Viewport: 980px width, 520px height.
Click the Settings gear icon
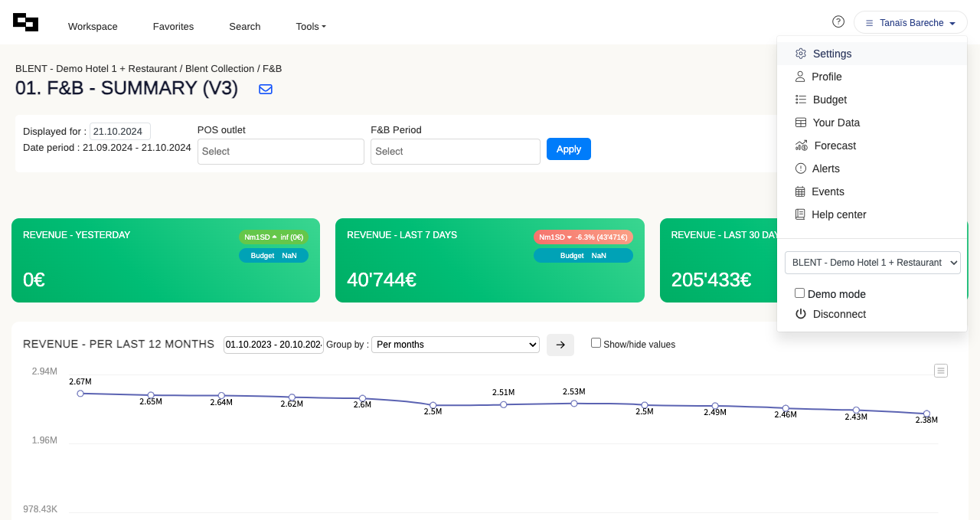tap(801, 54)
